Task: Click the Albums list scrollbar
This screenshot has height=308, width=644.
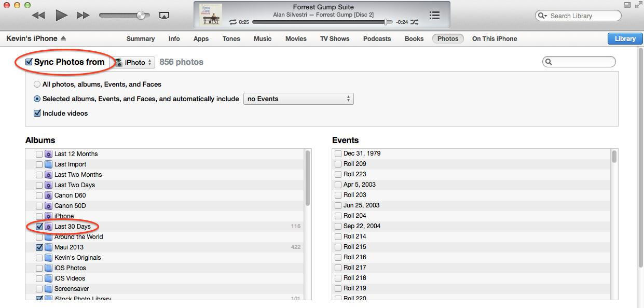Action: click(x=308, y=177)
